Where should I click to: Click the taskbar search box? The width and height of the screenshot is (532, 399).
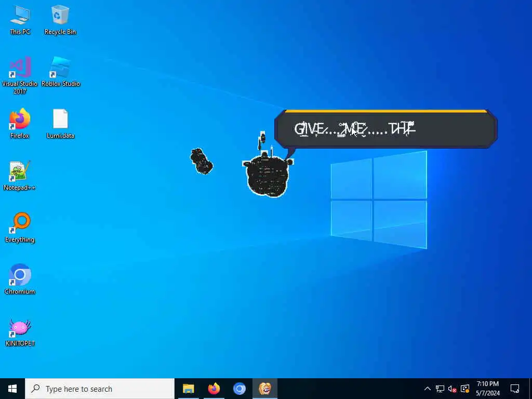coord(100,389)
